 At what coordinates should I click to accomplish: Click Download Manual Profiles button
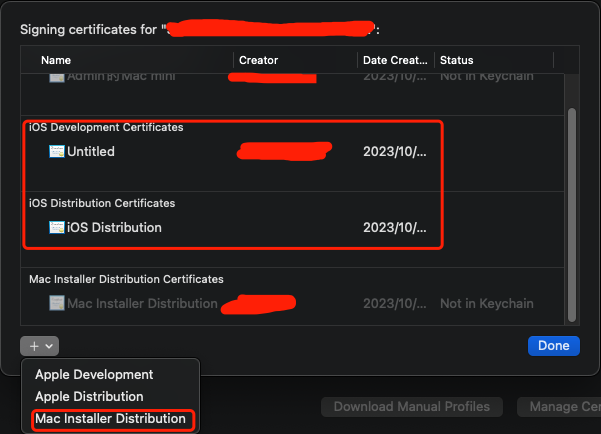click(412, 407)
